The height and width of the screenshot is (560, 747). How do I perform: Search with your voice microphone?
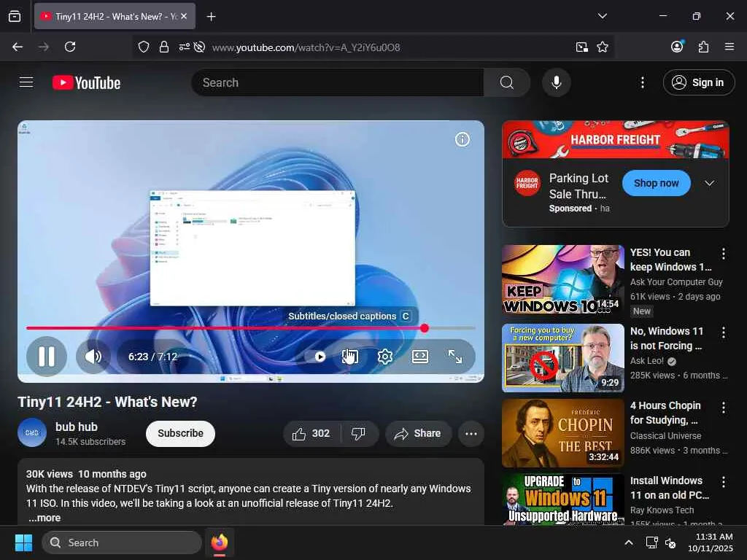click(556, 82)
